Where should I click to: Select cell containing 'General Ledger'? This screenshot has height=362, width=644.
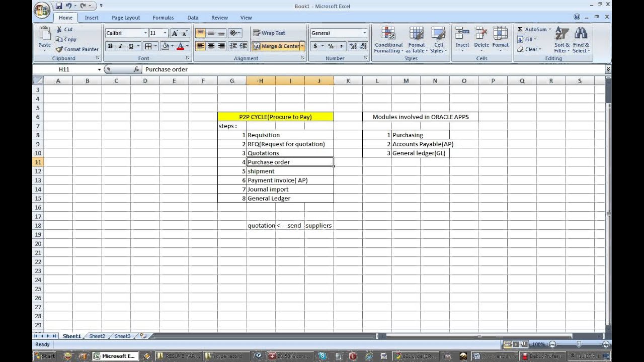point(290,198)
